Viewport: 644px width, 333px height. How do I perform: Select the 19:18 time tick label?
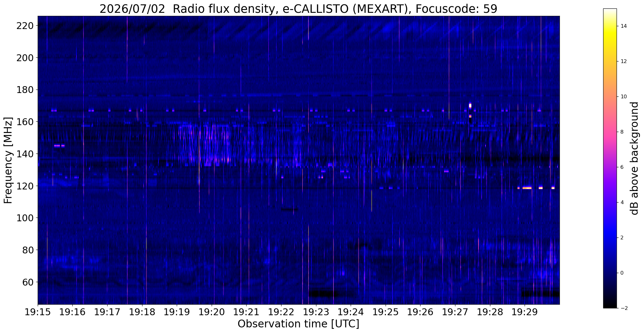point(142,312)
